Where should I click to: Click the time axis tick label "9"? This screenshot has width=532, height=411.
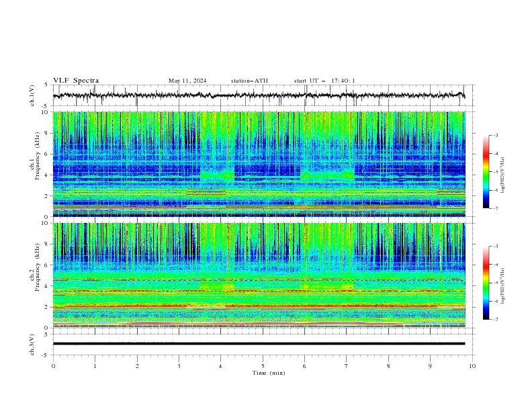[x=430, y=366]
